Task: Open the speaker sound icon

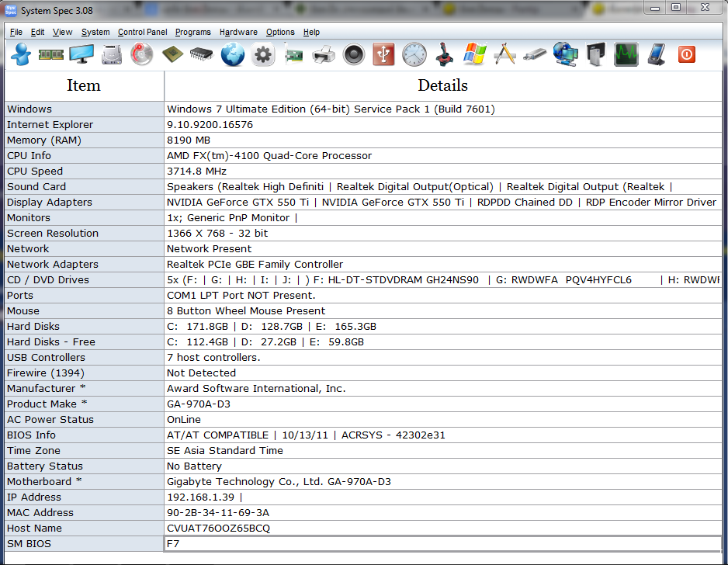Action: coord(354,55)
